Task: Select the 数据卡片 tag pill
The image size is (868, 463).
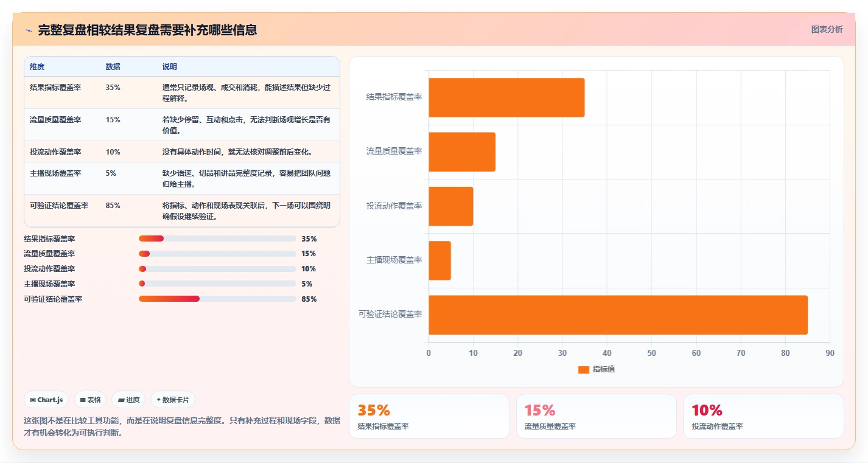Action: point(173,400)
